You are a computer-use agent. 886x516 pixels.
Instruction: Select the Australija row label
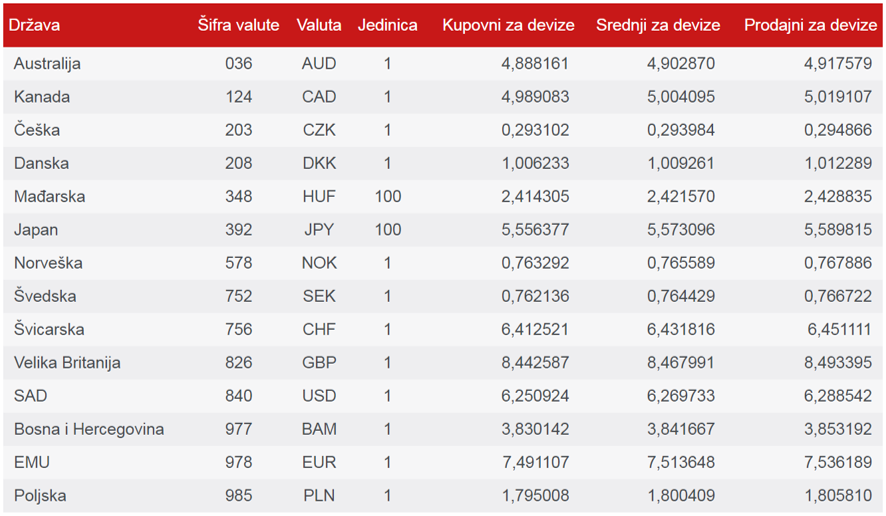pos(47,63)
